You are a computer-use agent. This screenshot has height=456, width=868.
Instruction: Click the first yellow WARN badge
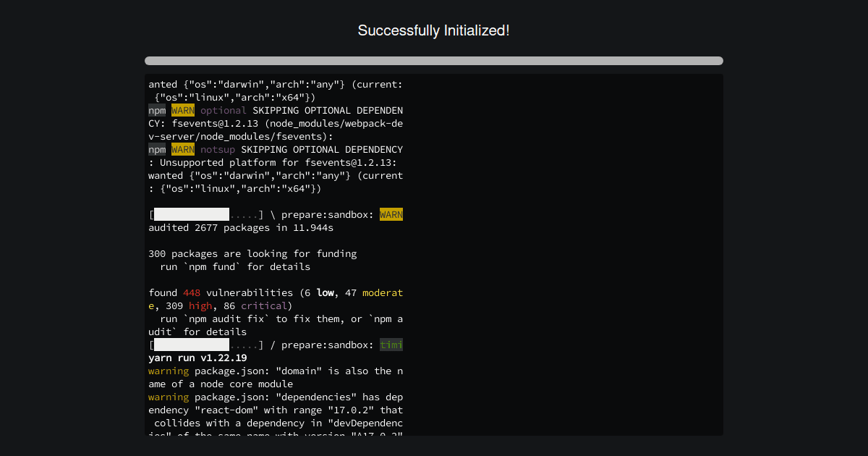click(182, 110)
